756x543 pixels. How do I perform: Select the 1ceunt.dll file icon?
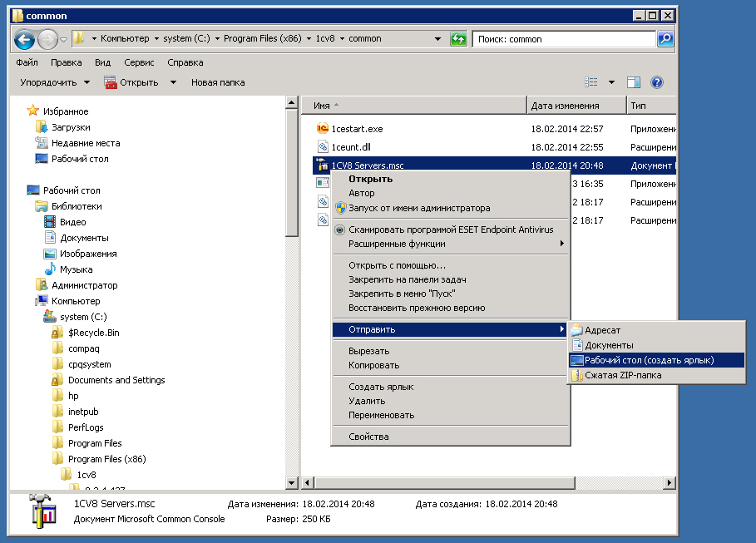(323, 147)
